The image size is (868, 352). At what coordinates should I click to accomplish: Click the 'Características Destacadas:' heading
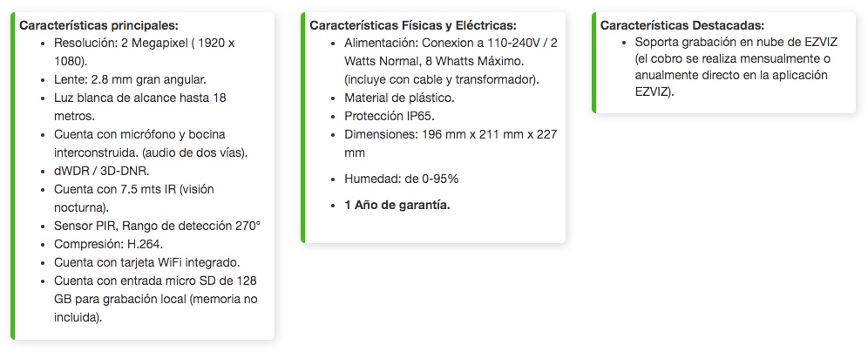pos(682,25)
